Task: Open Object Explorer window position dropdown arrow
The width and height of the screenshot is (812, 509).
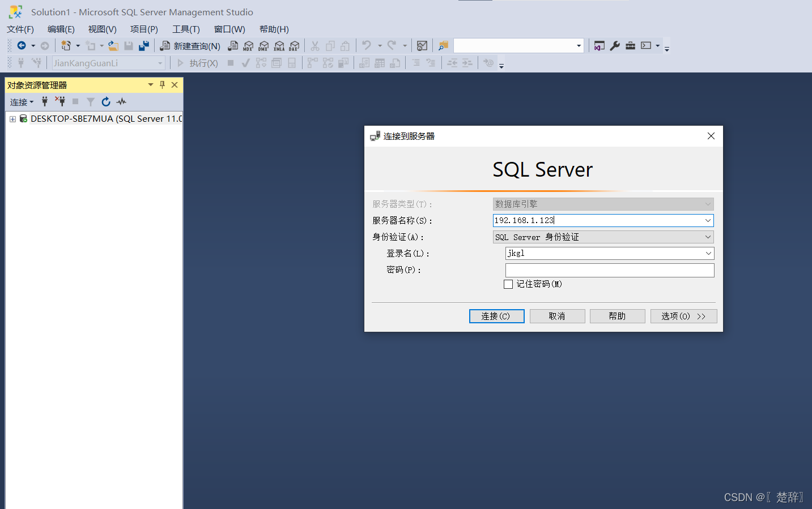Action: click(x=151, y=85)
